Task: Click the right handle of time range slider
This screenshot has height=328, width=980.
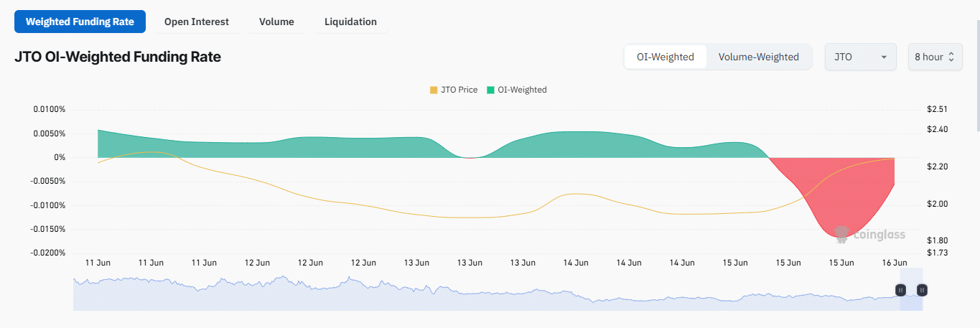Action: [923, 290]
